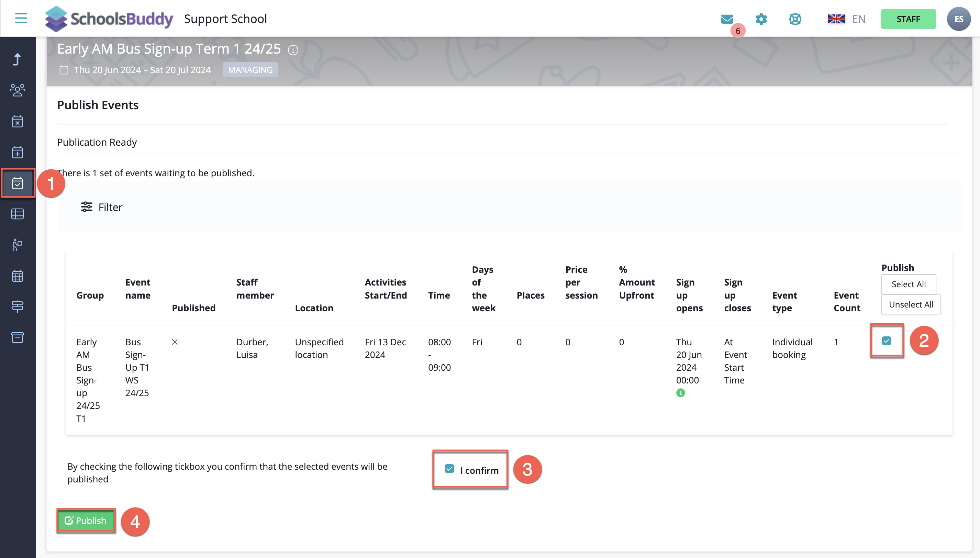Open the calendar with X sidebar icon
This screenshot has height=558, width=980.
[17, 121]
